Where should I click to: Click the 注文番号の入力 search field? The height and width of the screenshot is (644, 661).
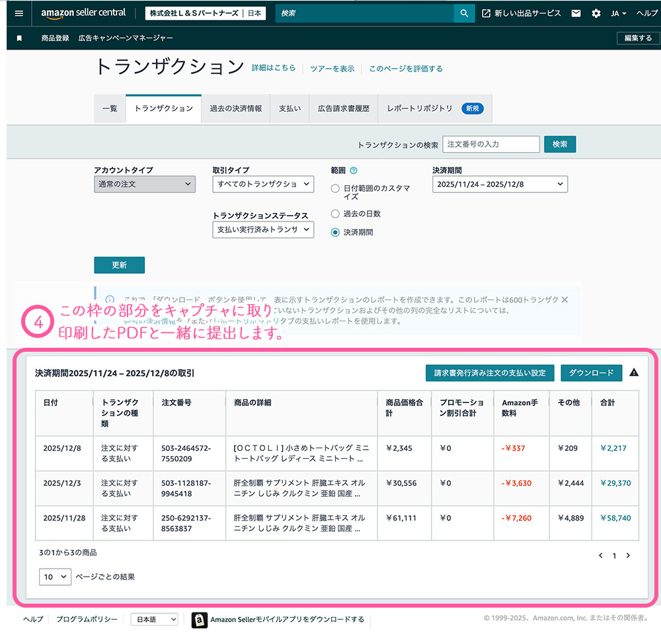tap(490, 144)
